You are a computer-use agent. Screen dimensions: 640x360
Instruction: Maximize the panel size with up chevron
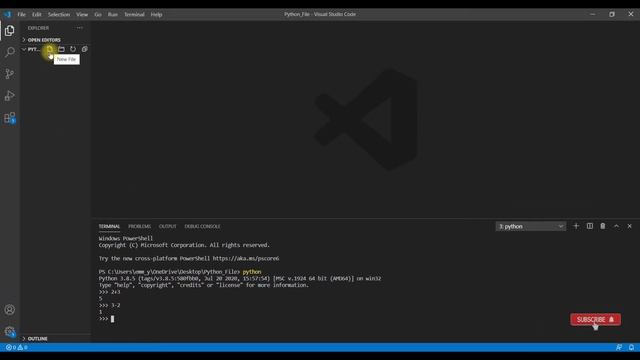(616, 226)
